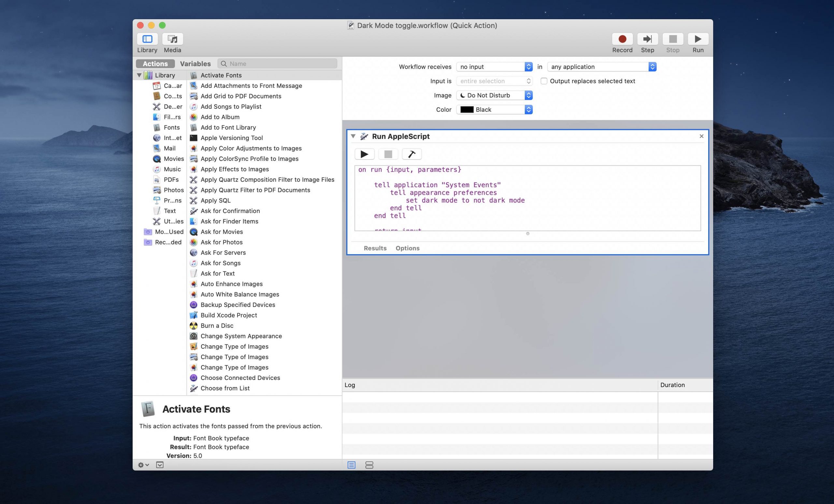The image size is (834, 504).
Task: Select the Apply SQL action
Action: click(264, 200)
